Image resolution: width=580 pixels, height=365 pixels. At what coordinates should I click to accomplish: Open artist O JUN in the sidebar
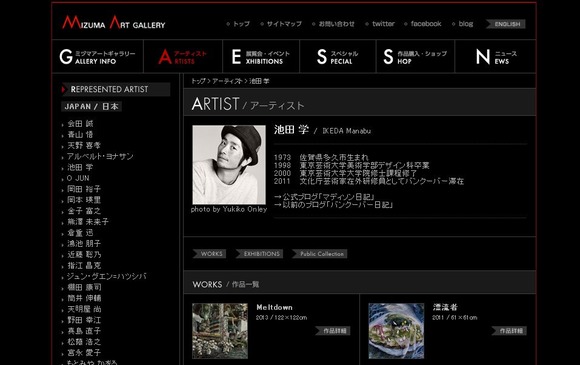[78, 178]
